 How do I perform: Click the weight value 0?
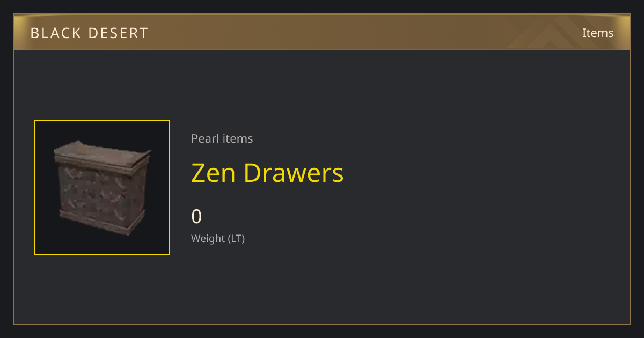(196, 217)
